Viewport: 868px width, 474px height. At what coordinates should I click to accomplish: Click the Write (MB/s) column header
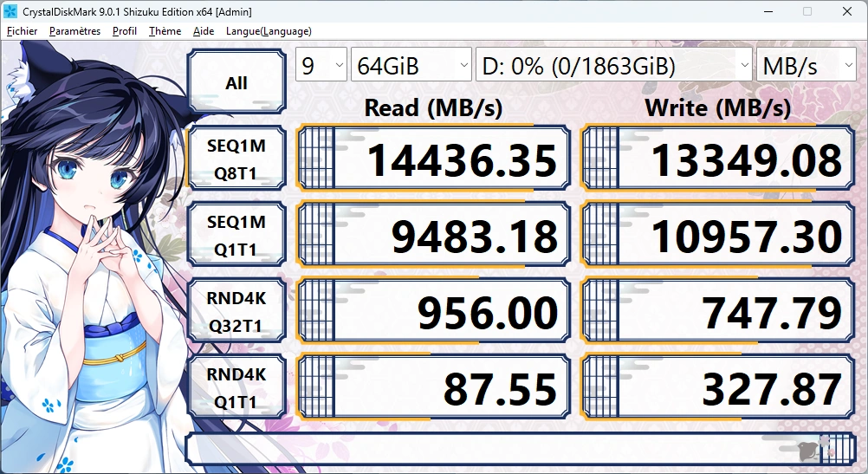coord(717,108)
